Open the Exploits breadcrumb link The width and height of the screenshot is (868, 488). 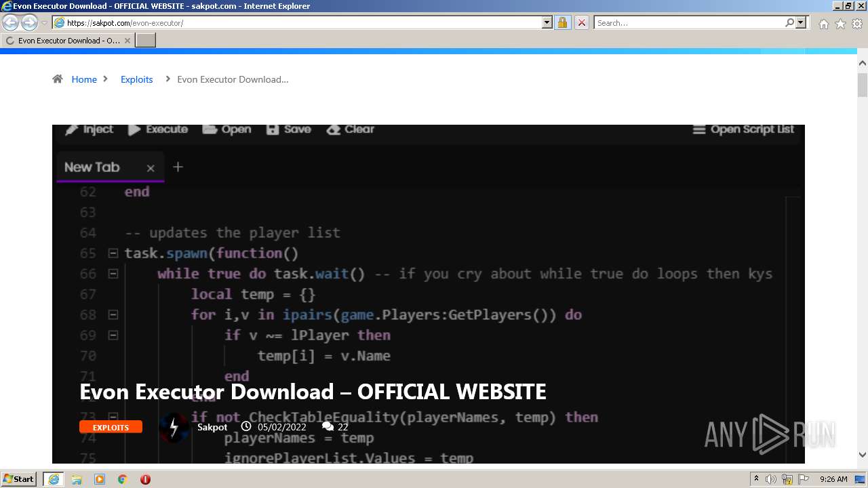[x=137, y=79]
